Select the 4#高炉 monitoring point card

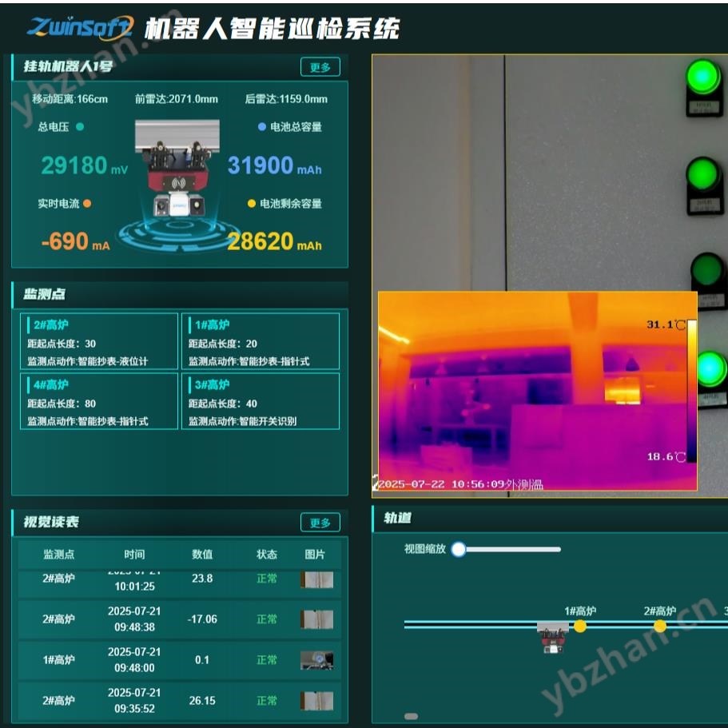(99, 401)
